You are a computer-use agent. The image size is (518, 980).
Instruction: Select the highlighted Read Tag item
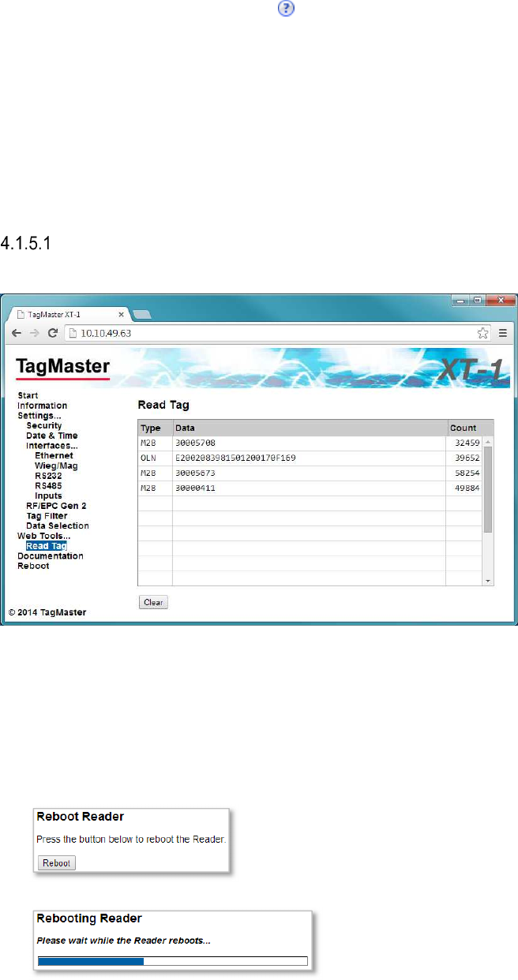[46, 545]
